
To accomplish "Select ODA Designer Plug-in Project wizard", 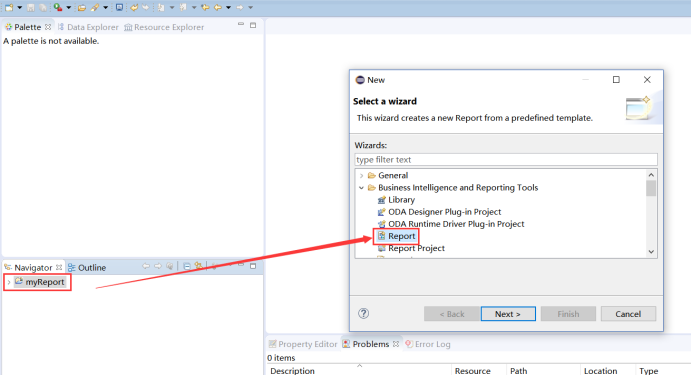I will 439,212.
